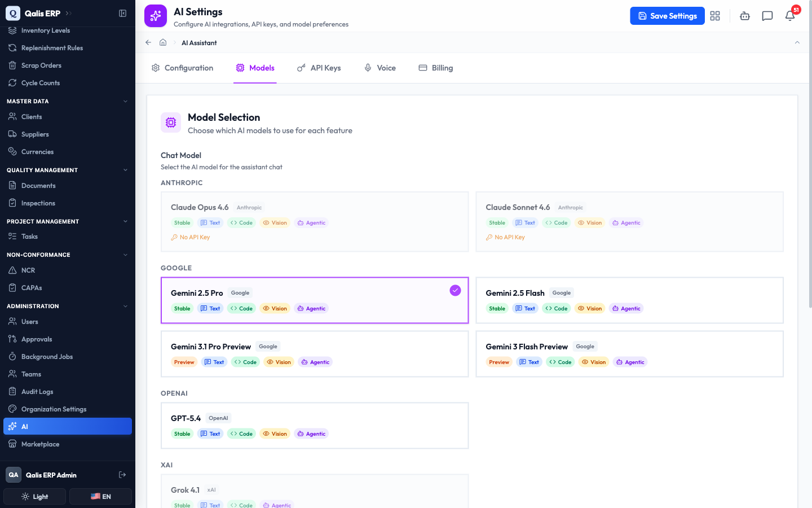Select the AI sidebar item
Viewport: 812px width, 508px height.
pos(68,426)
